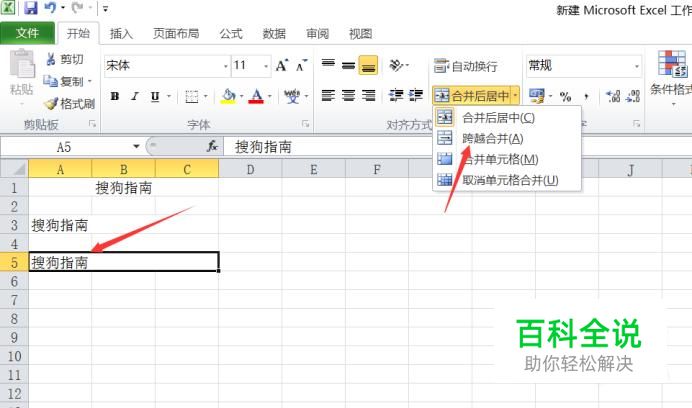Click the Cut scissors icon
This screenshot has height=408, width=692.
tap(50, 59)
